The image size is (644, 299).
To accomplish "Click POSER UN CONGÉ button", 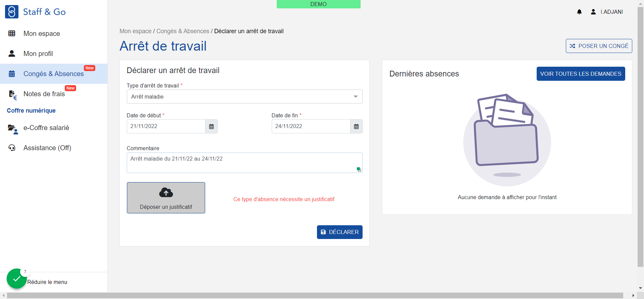I will point(599,46).
